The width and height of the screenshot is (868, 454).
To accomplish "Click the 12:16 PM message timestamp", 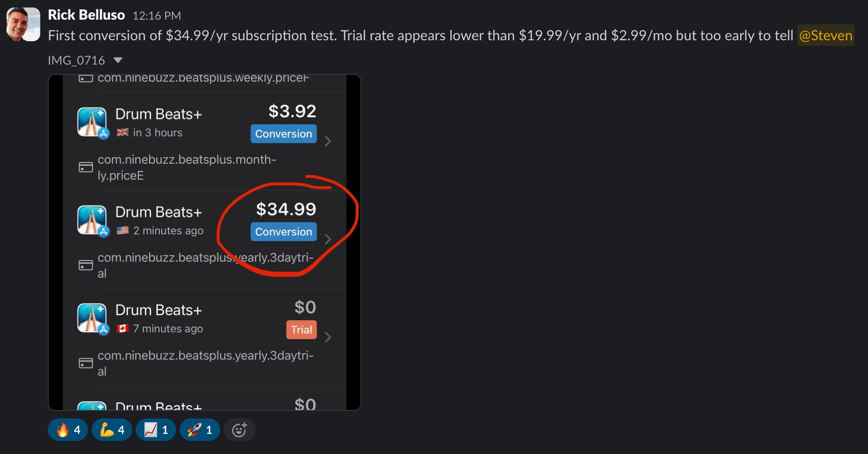I will coord(156,16).
